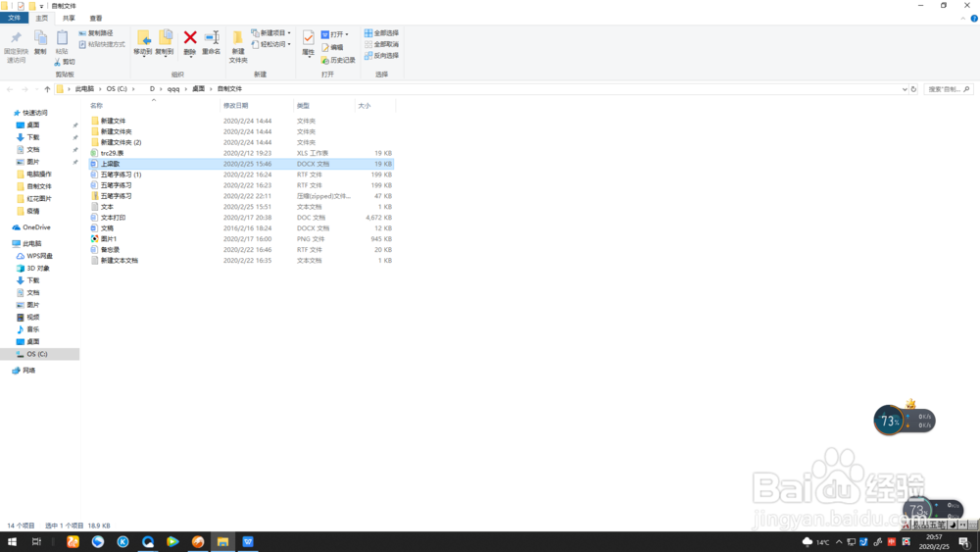Click the 复制 (Copy) ribbon icon
This screenshot has height=552, width=980.
(x=40, y=39)
